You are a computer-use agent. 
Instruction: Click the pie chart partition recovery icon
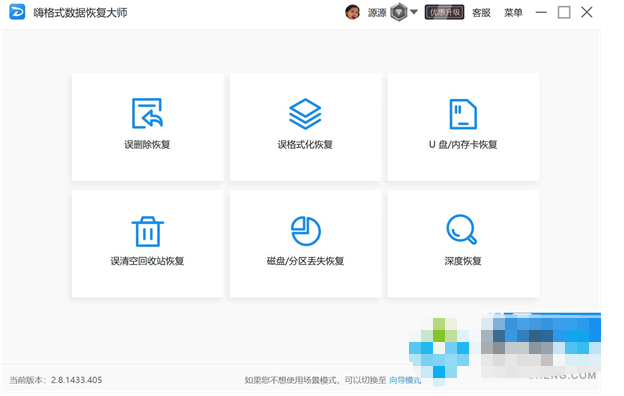coord(306,231)
